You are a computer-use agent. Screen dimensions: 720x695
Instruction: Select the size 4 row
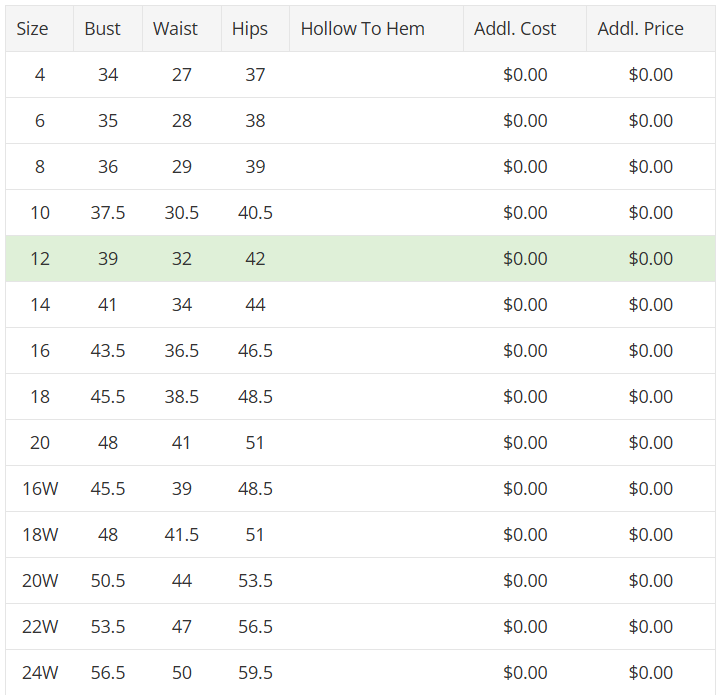(360, 74)
